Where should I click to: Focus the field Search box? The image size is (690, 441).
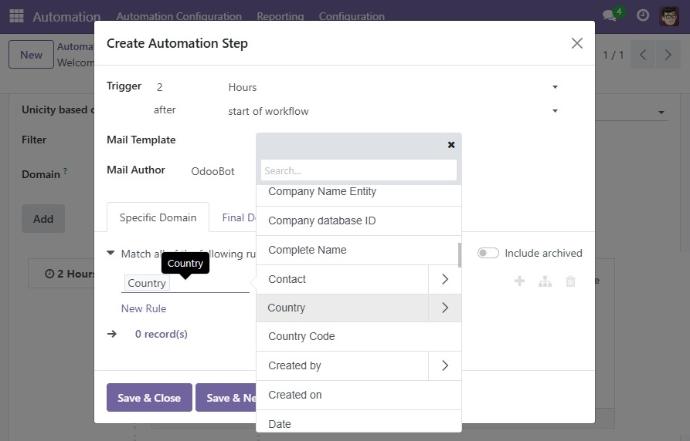point(359,170)
